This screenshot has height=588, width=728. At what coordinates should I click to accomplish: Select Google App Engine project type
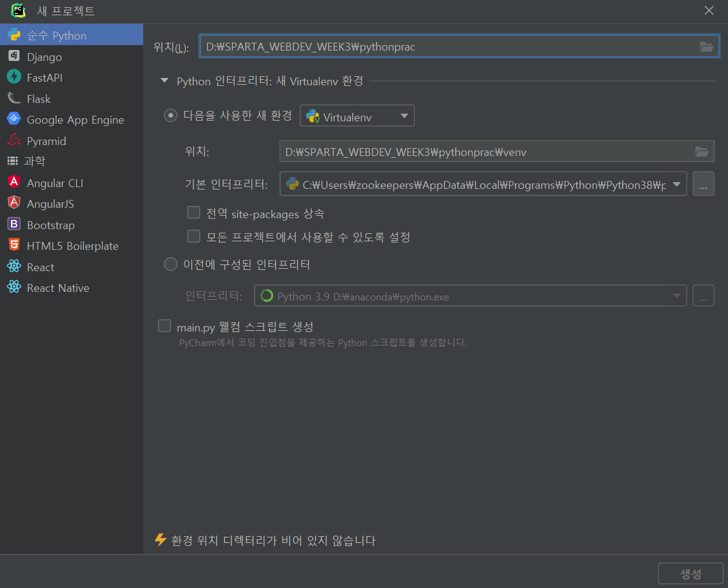point(71,119)
